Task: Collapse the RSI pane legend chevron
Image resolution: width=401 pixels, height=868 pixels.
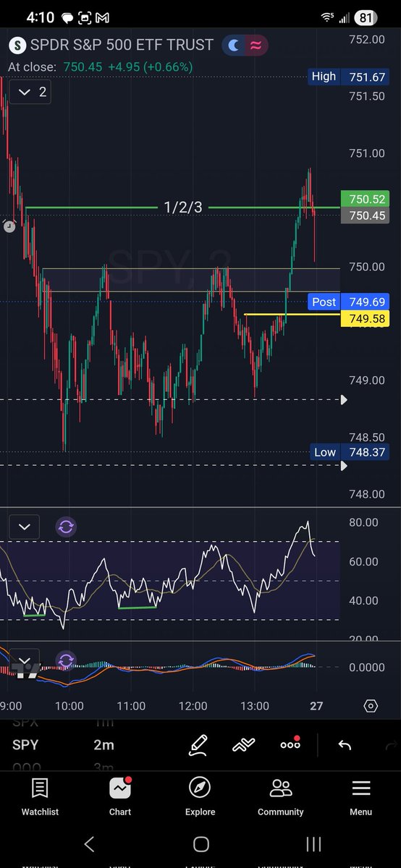Action: click(25, 527)
